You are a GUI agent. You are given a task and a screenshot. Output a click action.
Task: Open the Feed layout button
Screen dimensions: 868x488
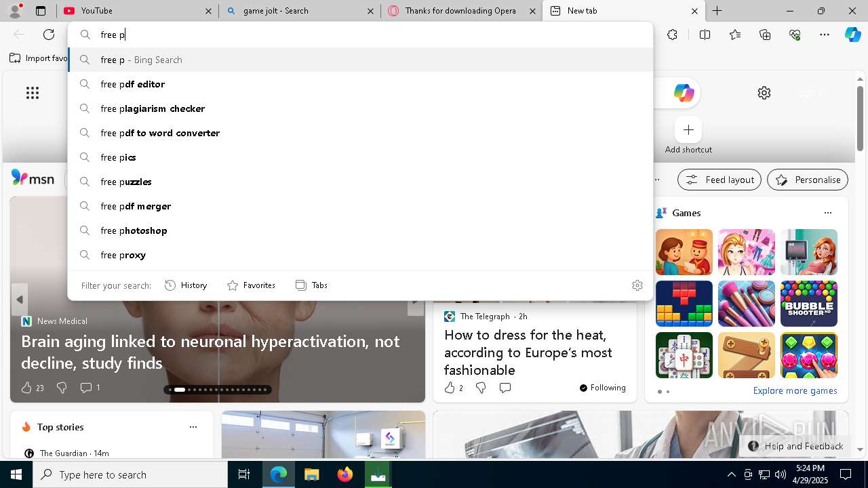point(719,180)
